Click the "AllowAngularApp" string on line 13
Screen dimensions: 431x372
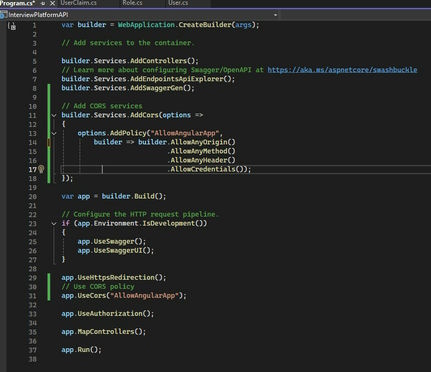pos(185,133)
